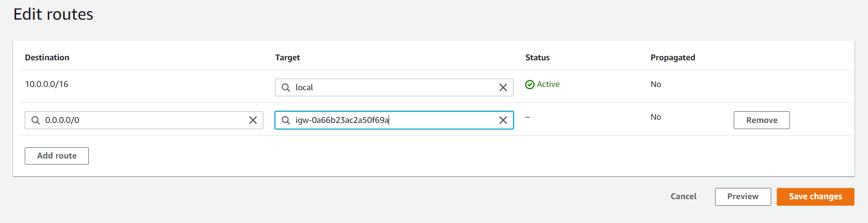Clear the 0.0.0.0/0 destination field
868x223 pixels.
click(x=253, y=120)
